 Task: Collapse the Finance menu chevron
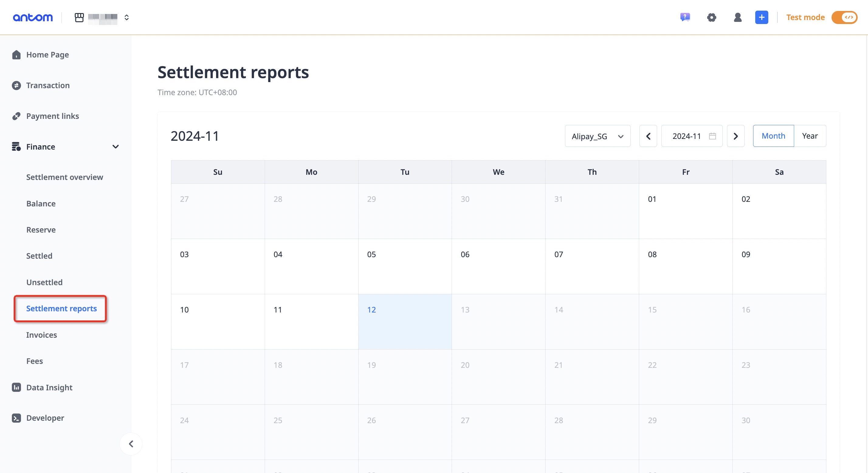[x=115, y=147]
